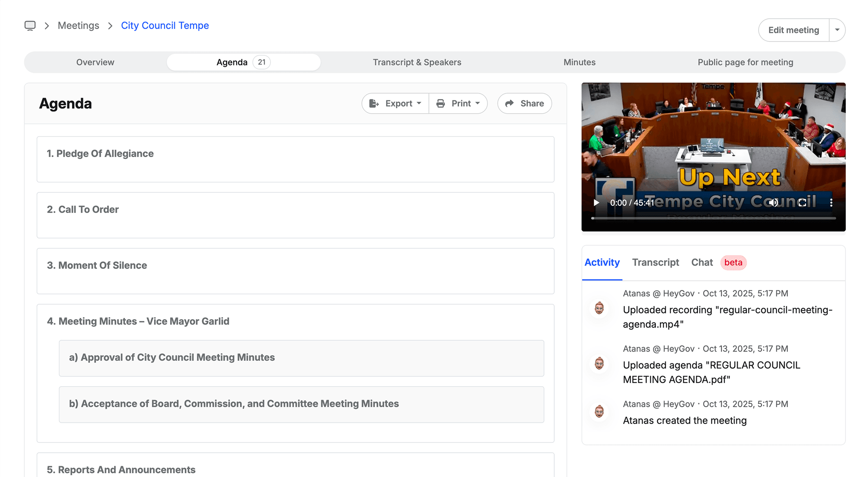Seek on the video progress bar
Screen dimensions: 868x477
(713, 218)
